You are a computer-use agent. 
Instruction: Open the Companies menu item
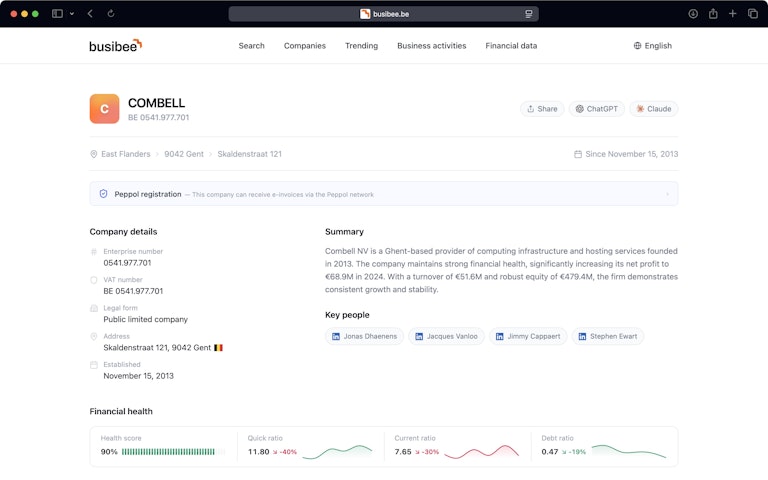pos(305,46)
